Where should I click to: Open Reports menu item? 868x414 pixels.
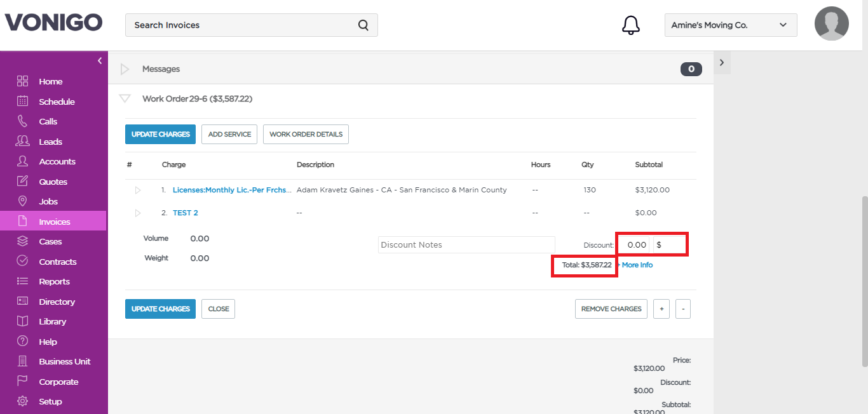pyautogui.click(x=54, y=281)
